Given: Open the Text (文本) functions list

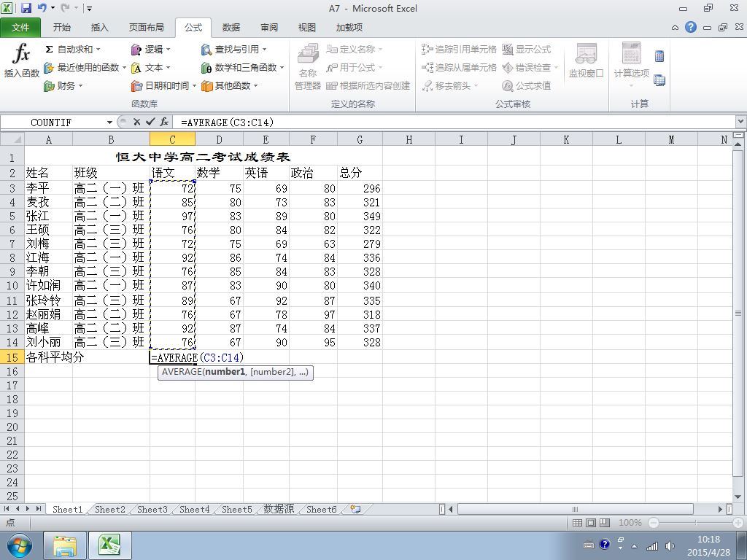Looking at the screenshot, I should coord(150,68).
